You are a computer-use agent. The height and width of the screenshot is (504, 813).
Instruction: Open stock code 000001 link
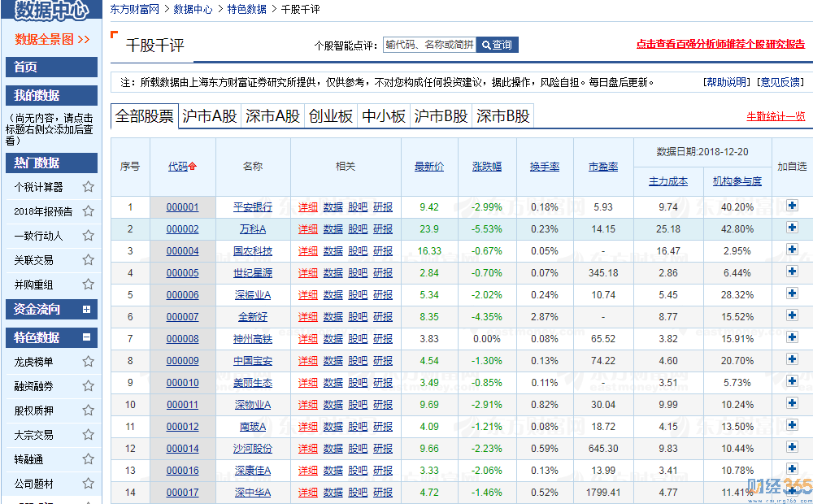click(x=182, y=207)
